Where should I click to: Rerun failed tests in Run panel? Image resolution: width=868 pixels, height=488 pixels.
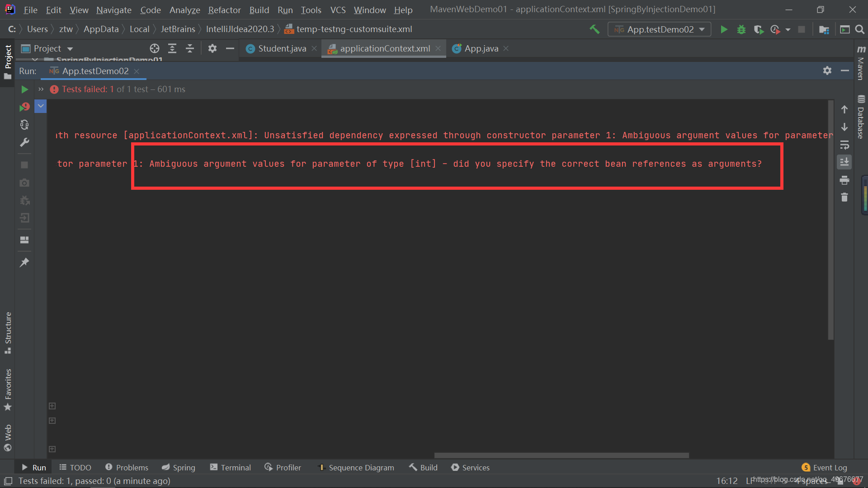click(x=24, y=107)
